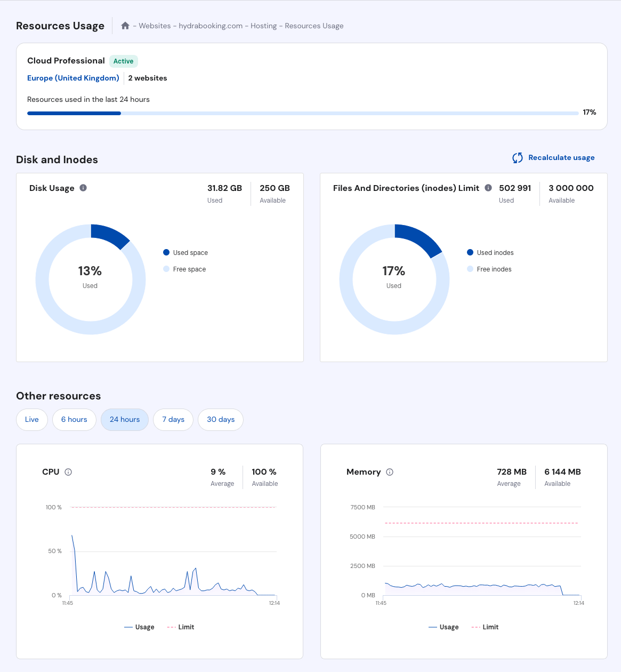Click the 31.82 GB used value
Screen dimensions: 621x672
(x=224, y=188)
